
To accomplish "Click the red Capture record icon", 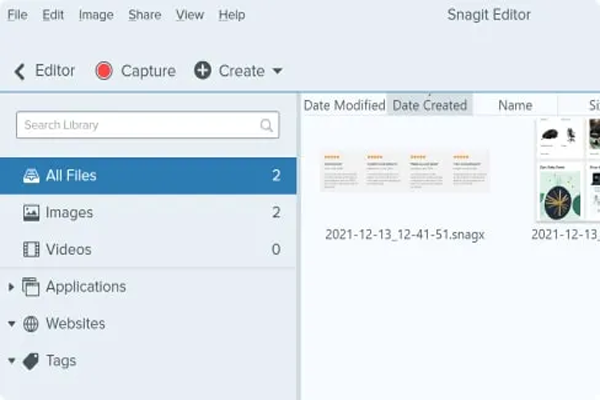I will click(x=104, y=71).
